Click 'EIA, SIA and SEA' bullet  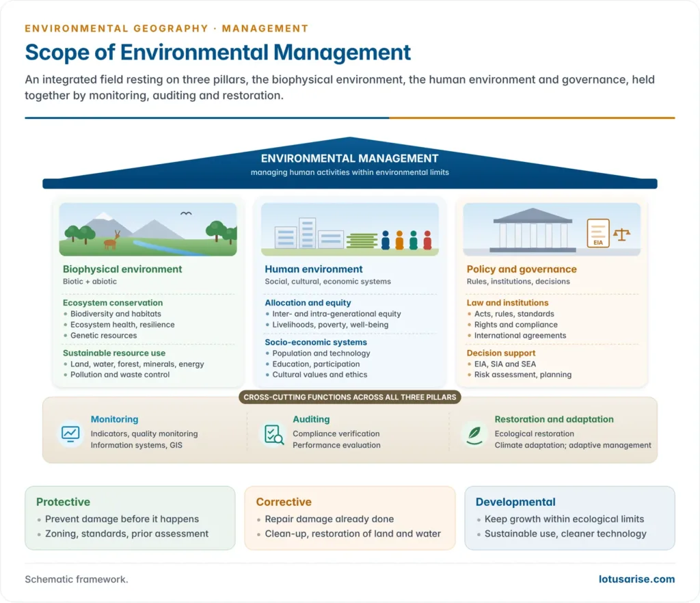click(x=505, y=364)
